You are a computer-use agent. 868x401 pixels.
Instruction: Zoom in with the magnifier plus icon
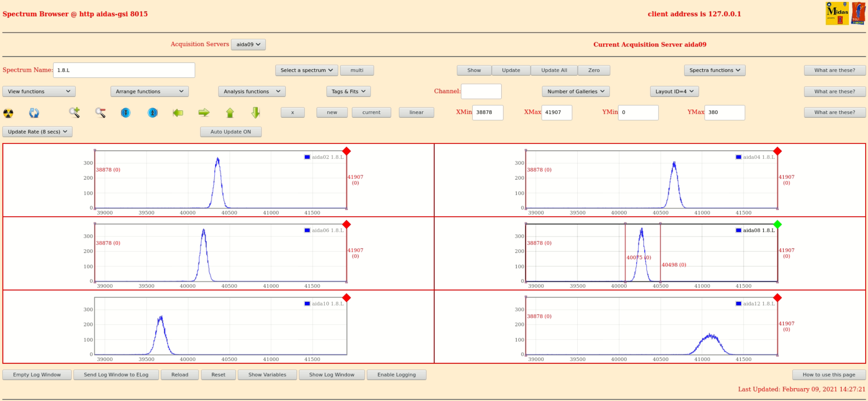[74, 113]
